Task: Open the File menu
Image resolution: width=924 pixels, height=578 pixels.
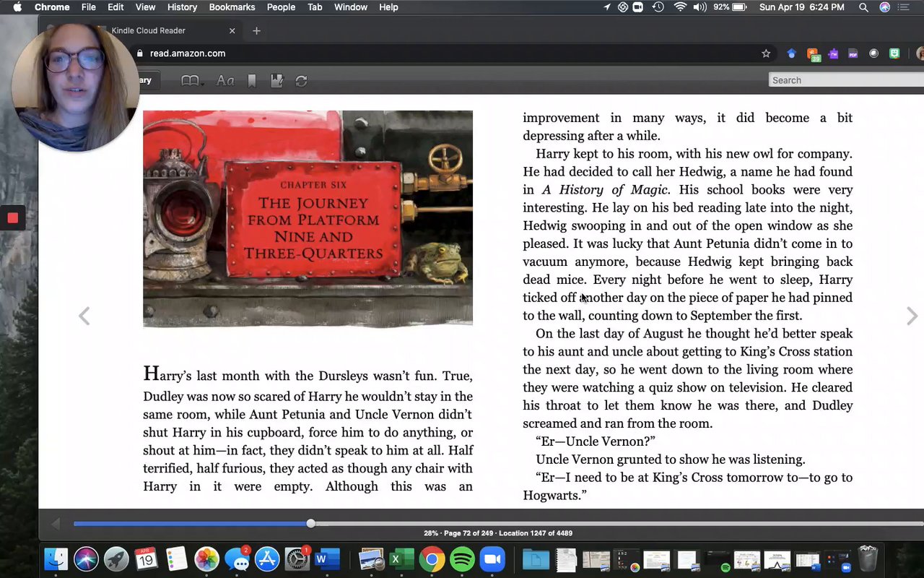Action: pyautogui.click(x=89, y=7)
